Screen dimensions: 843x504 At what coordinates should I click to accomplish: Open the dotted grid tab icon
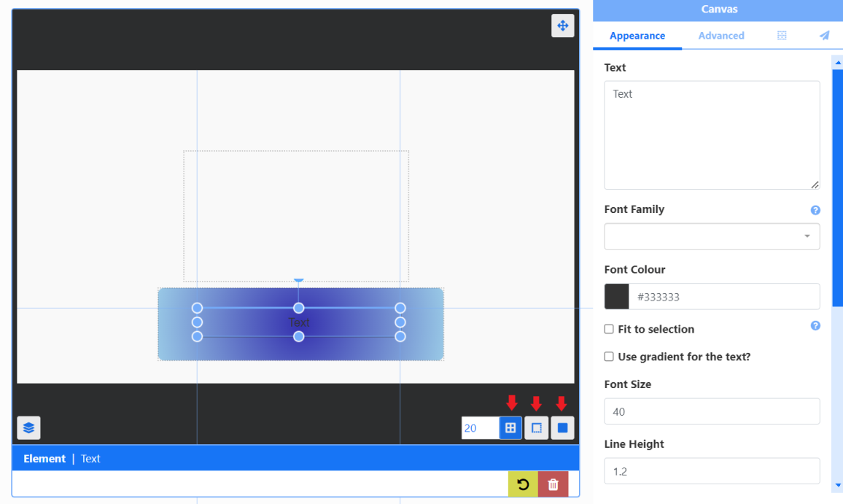(782, 36)
